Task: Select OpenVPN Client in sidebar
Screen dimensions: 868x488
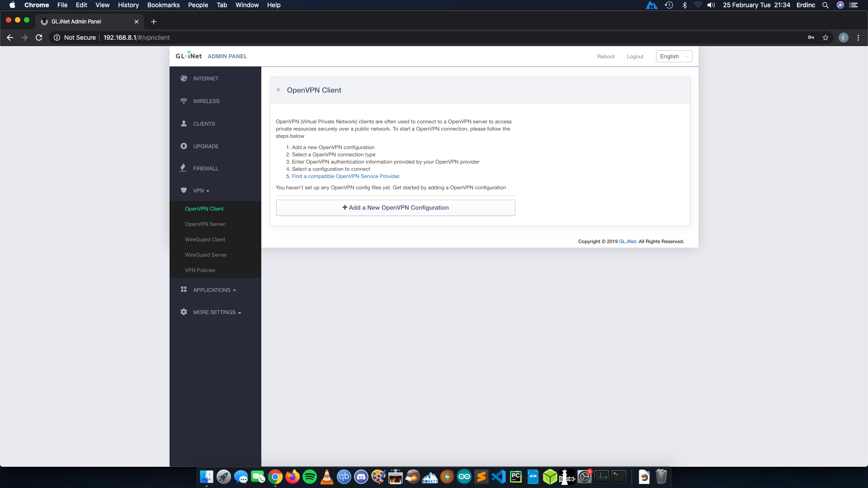Action: pyautogui.click(x=204, y=209)
